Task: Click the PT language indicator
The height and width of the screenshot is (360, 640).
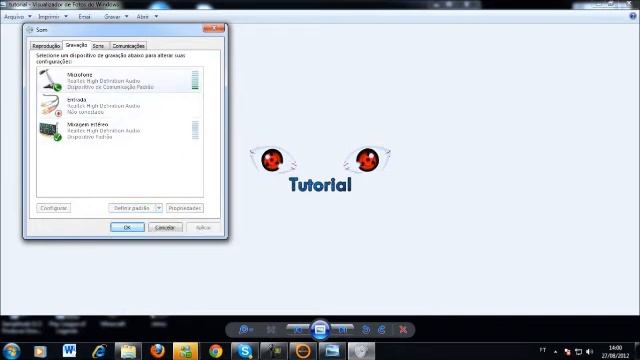Action: [x=543, y=350]
